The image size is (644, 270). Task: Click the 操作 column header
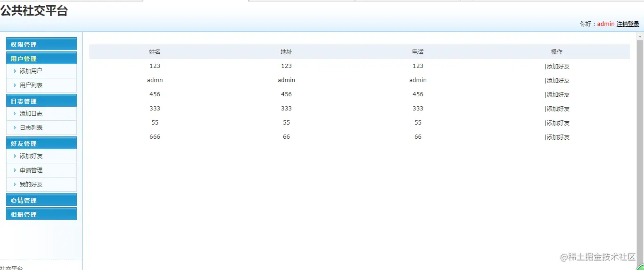coord(557,52)
